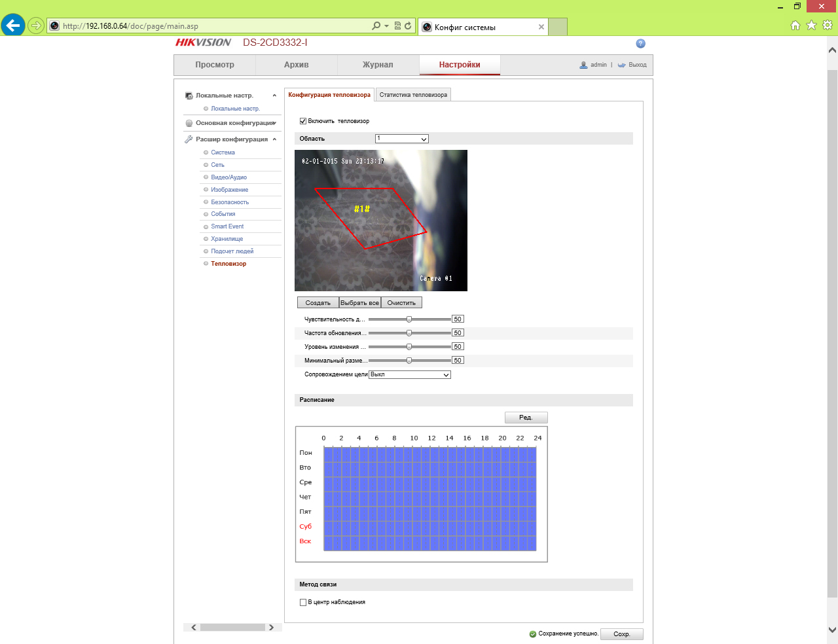838x644 pixels.
Task: Open Сопровождением цели dropdown
Action: [410, 375]
